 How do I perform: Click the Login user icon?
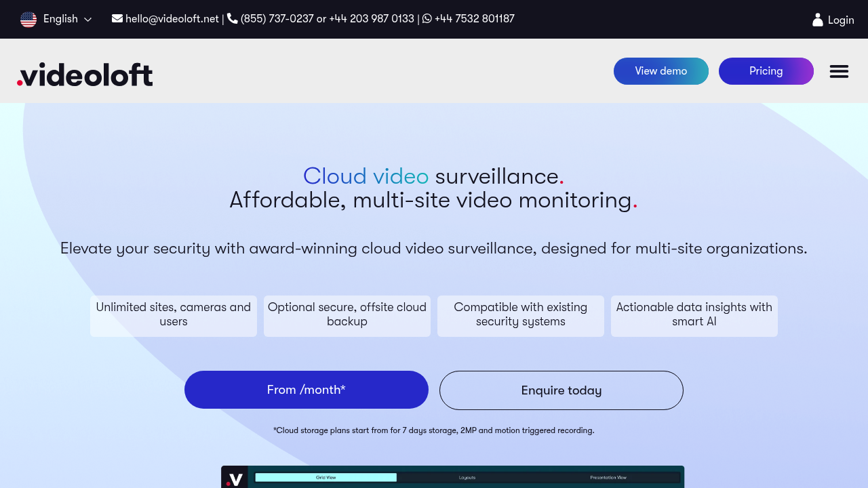(818, 20)
